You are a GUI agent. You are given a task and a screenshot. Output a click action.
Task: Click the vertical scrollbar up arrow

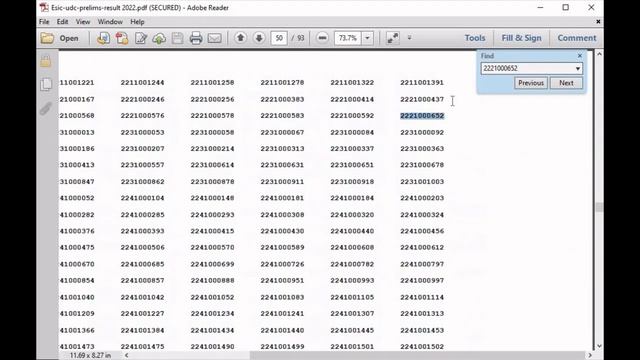coord(599,54)
